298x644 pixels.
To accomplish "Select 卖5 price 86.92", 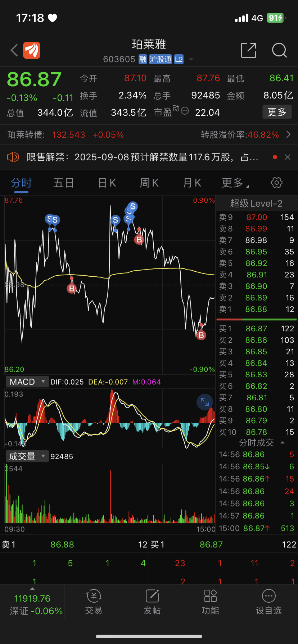I will 257,263.
